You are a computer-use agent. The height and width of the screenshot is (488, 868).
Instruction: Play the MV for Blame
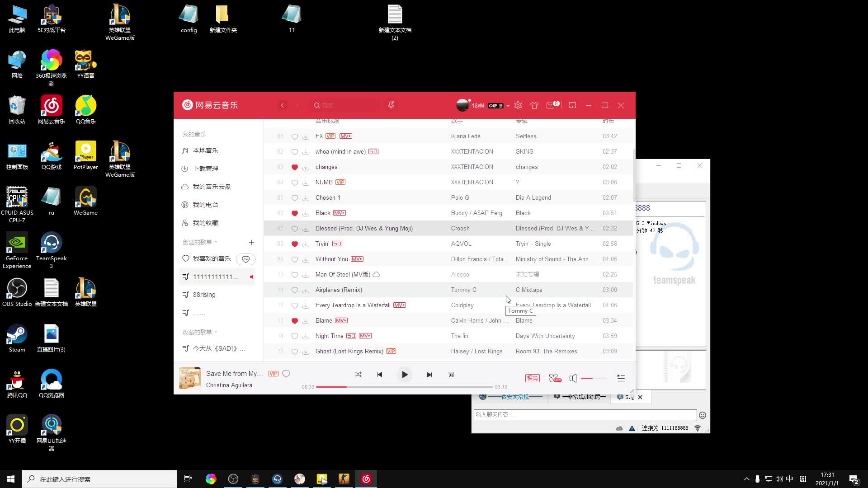point(341,320)
